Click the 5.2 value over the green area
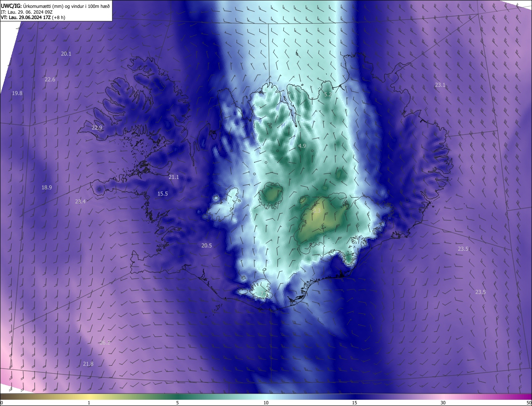 [328, 95]
